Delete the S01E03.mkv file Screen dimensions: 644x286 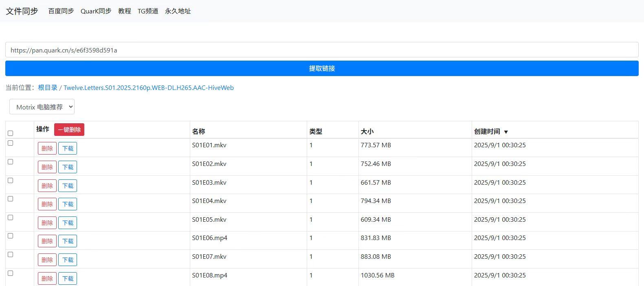[x=47, y=186]
